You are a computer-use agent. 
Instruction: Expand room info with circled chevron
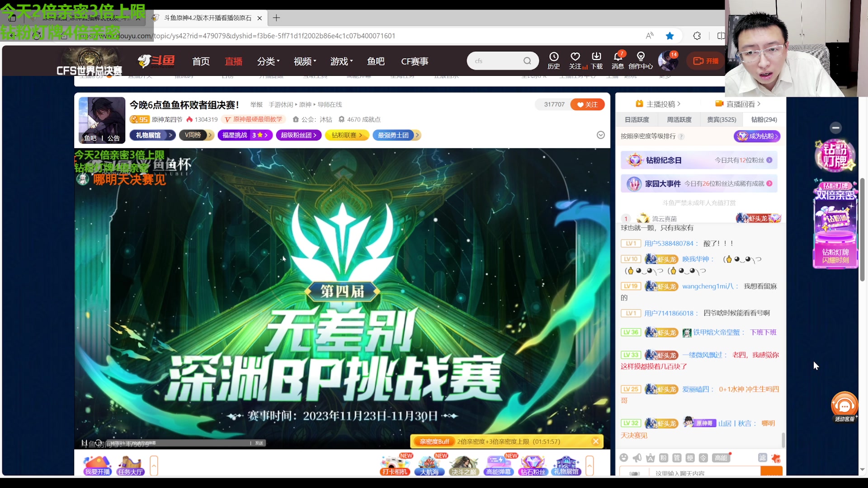[x=601, y=135]
